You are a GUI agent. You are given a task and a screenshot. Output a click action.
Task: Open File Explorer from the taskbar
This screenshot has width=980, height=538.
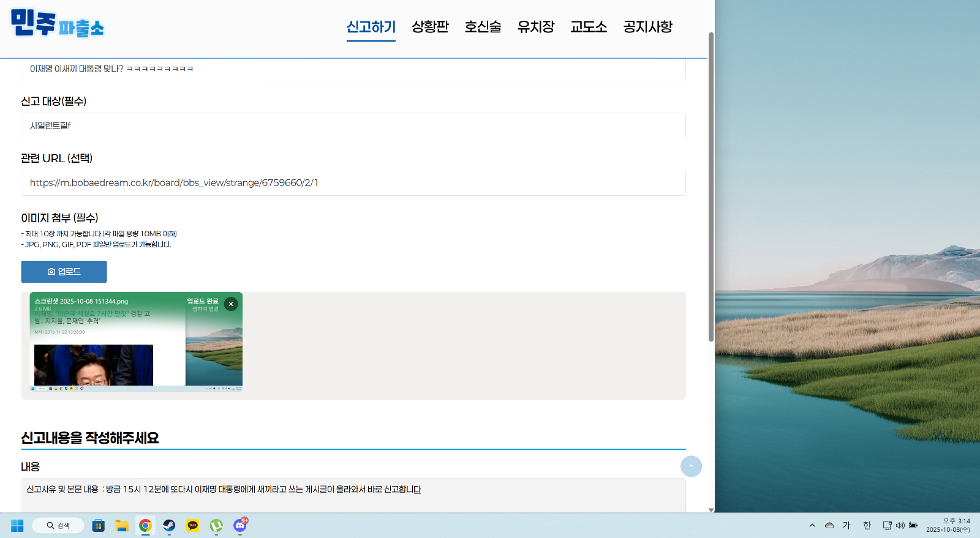pyautogui.click(x=122, y=526)
